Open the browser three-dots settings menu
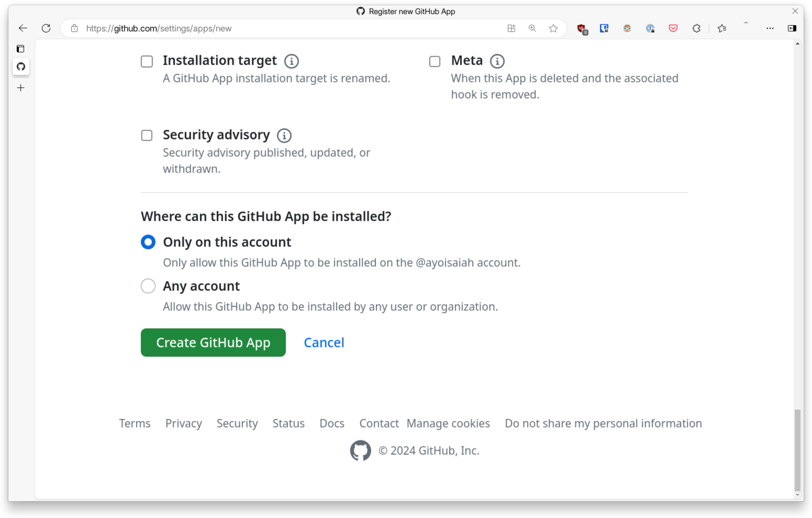 770,28
